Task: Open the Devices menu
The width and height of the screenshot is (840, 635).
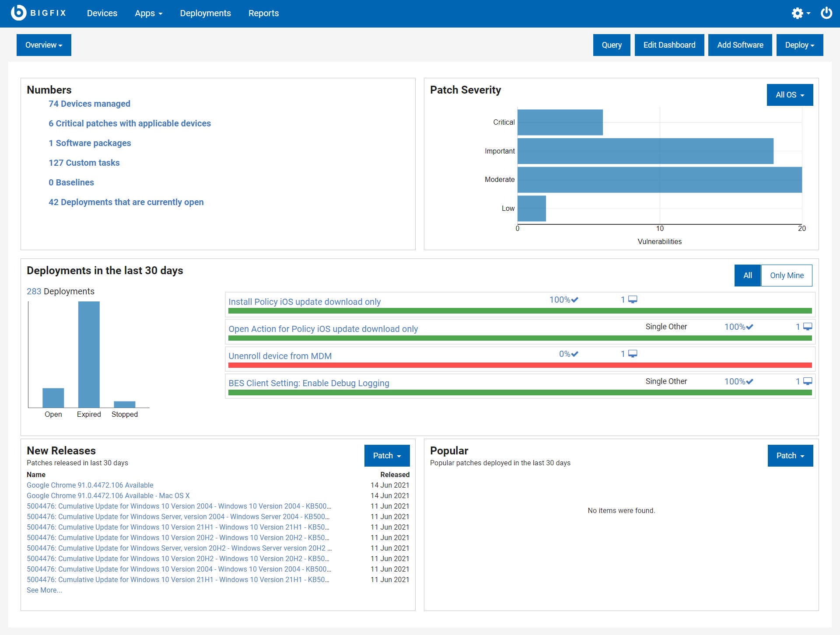Action: [x=102, y=13]
